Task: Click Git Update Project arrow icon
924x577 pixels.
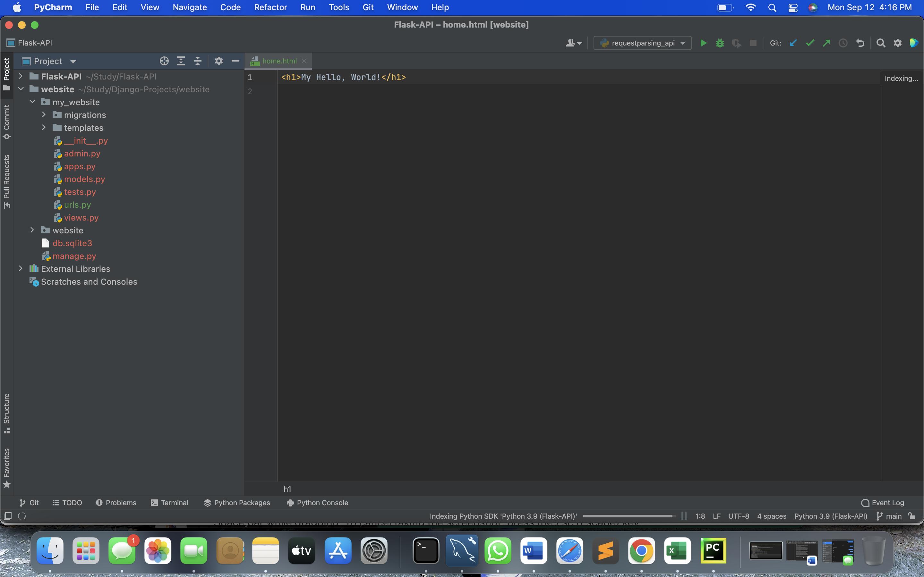Action: pos(793,43)
